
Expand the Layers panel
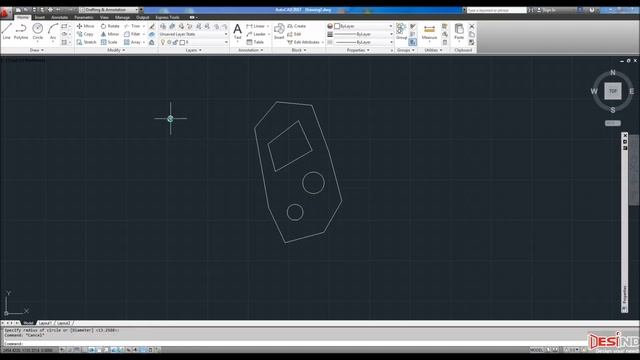tap(193, 50)
